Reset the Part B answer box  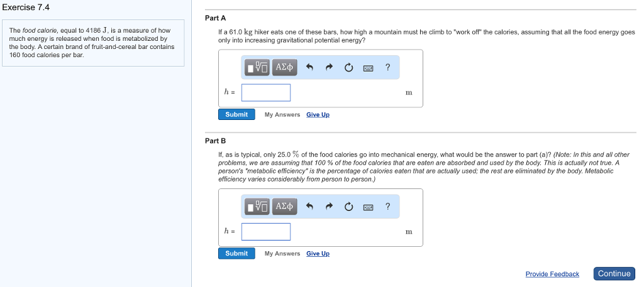click(349, 206)
